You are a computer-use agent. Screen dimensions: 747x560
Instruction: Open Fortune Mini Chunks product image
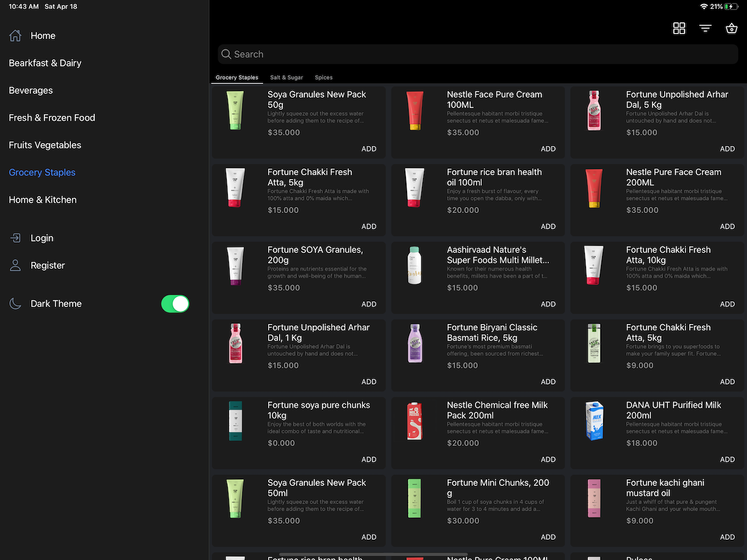pyautogui.click(x=415, y=499)
